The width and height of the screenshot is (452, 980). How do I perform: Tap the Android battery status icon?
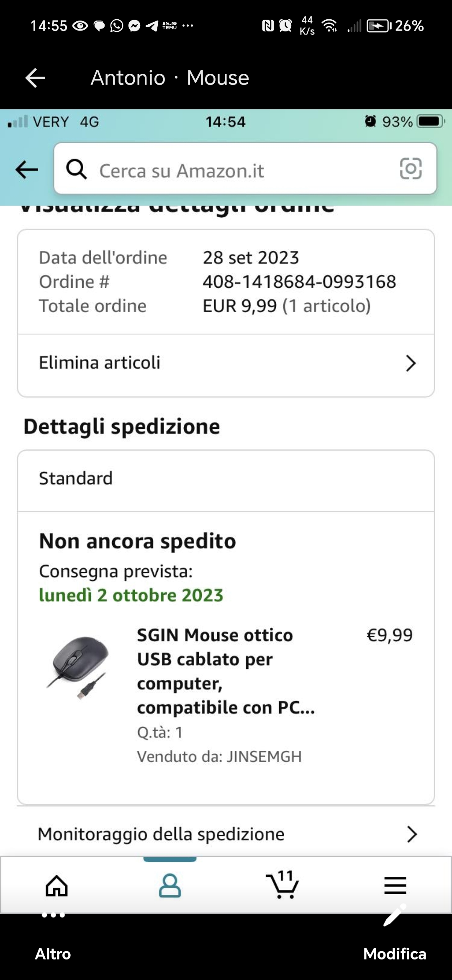tap(378, 26)
